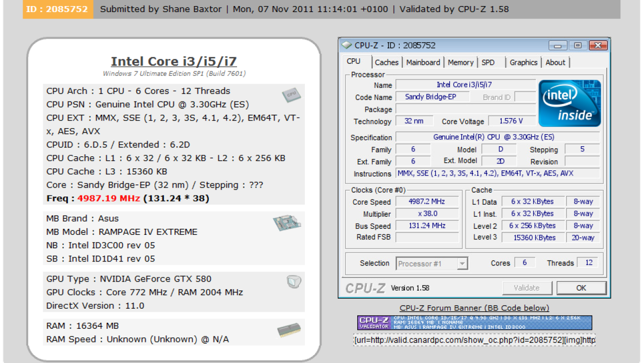Click the Name field showing Intel Core i3/i5/i7
644x363 pixels.
point(465,85)
